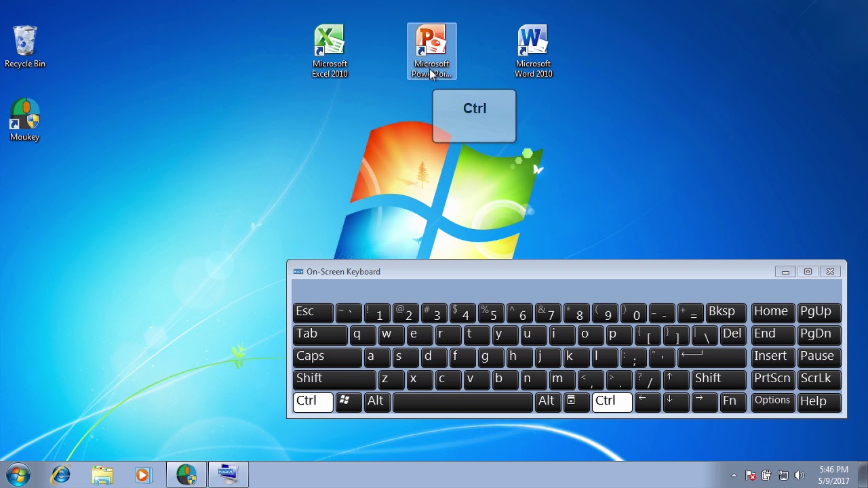Open Internet Explorer from the taskbar
The image size is (868, 488).
point(60,474)
